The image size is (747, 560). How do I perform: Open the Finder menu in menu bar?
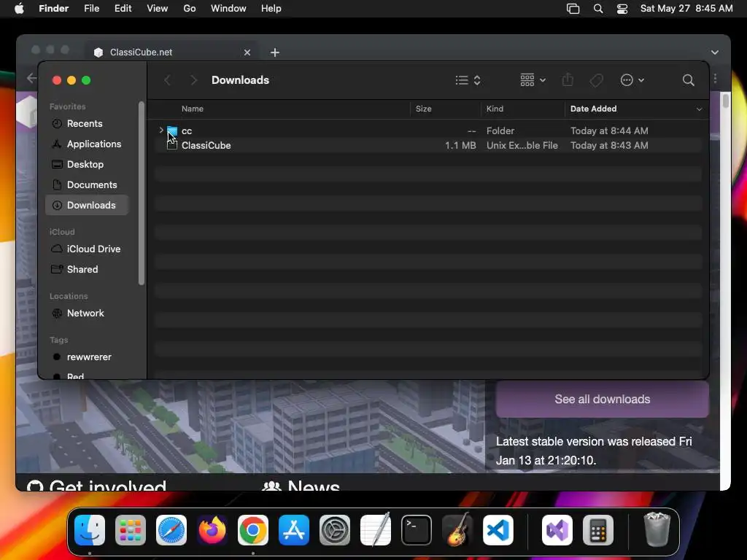pos(53,9)
